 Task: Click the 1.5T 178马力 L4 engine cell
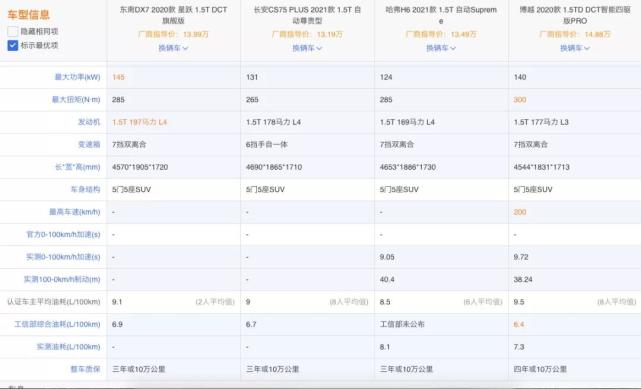pyautogui.click(x=273, y=122)
